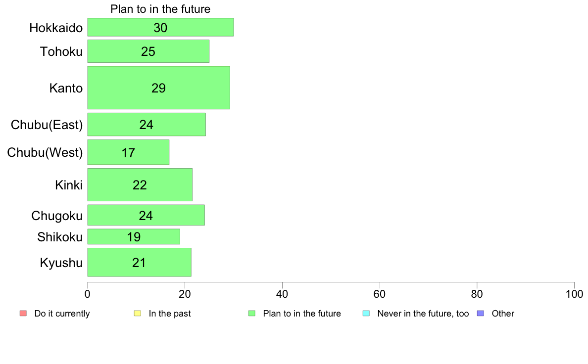
Task: Select the Kyushu bar showing 21
Action: [x=140, y=263]
